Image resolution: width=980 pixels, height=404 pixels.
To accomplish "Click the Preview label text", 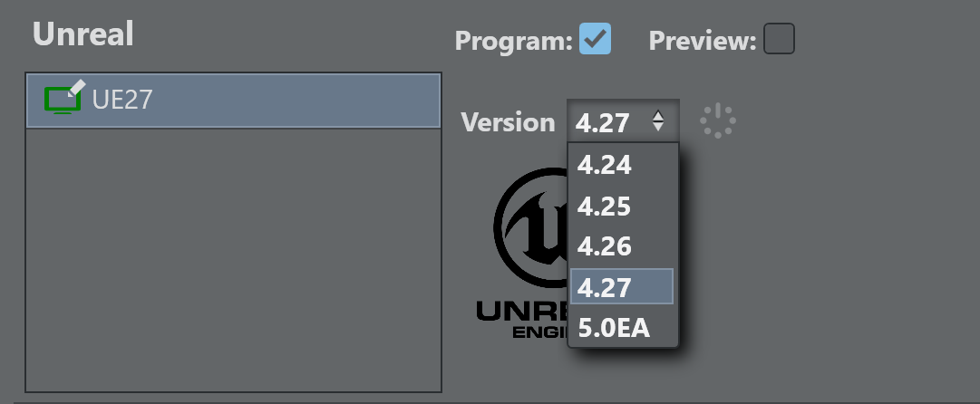I will [x=703, y=41].
